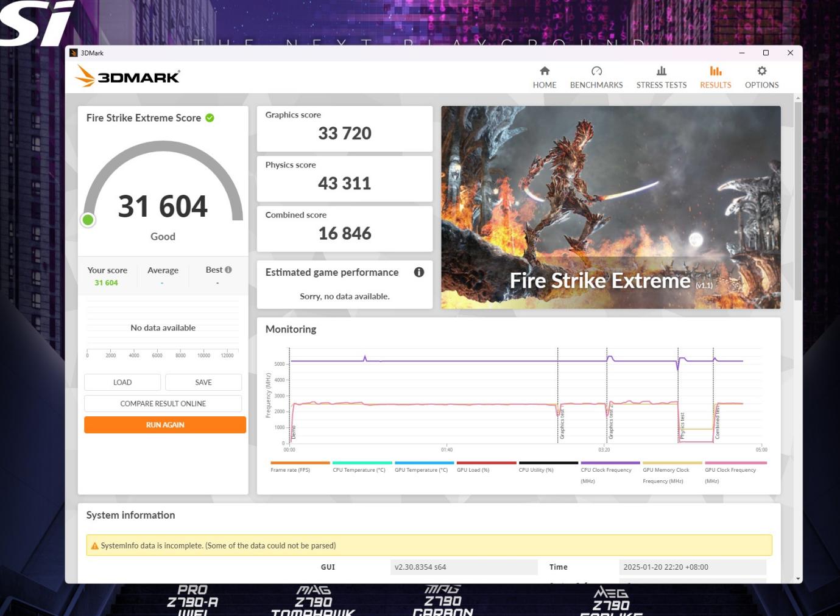Click the Fire Strike Extreme artwork thumbnail

point(611,207)
